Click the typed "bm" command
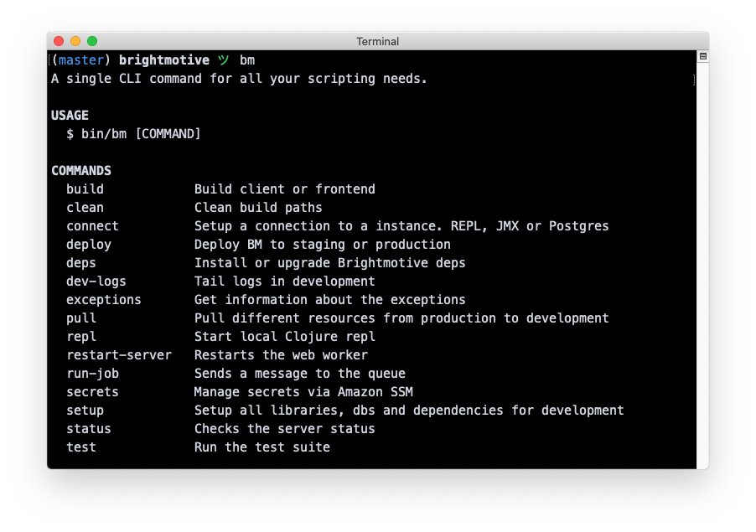Viewport: 756px width, 532px height. (247, 59)
